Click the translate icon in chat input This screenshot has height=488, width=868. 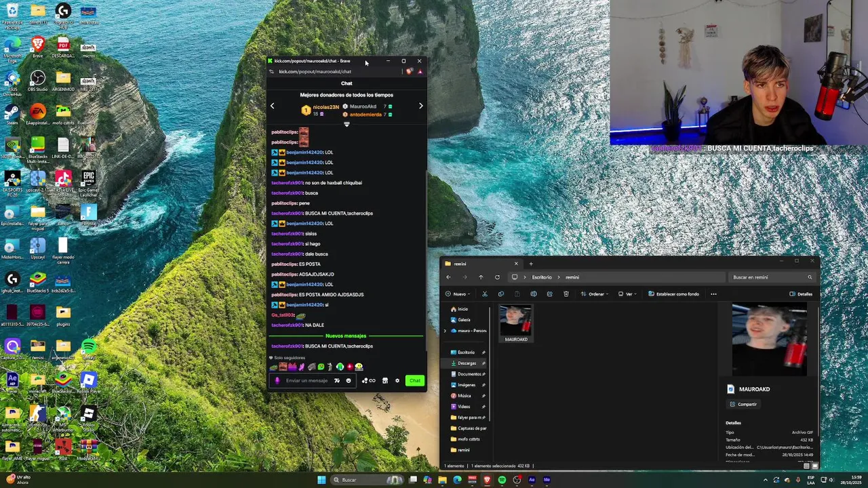pyautogui.click(x=337, y=380)
